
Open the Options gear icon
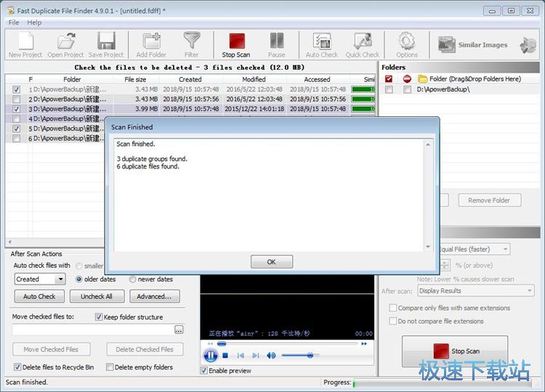(x=407, y=44)
